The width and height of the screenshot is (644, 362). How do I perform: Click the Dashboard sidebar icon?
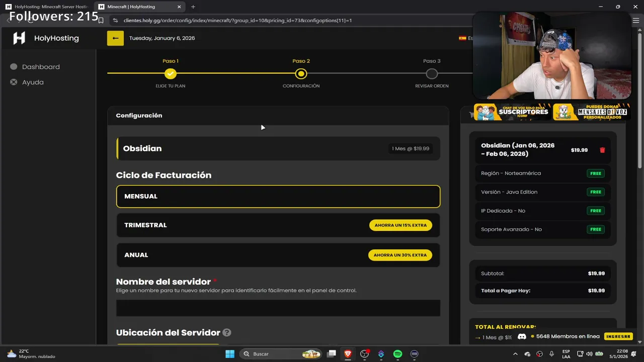tap(14, 67)
